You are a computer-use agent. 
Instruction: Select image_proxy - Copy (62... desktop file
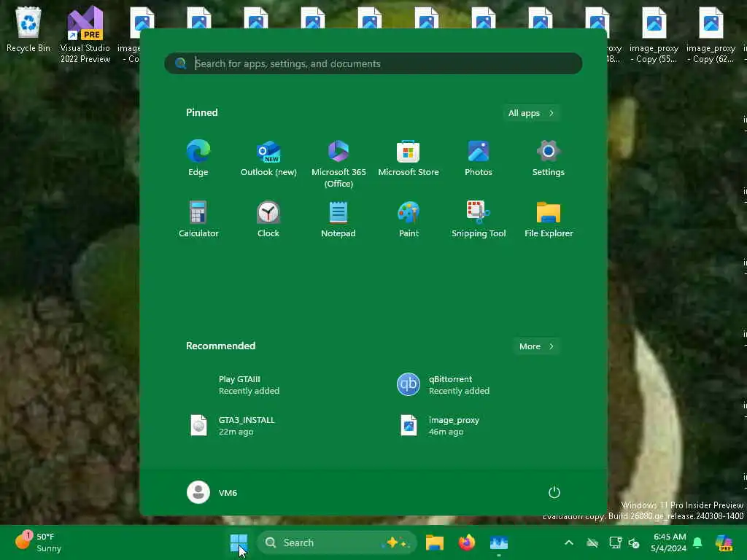click(x=711, y=35)
